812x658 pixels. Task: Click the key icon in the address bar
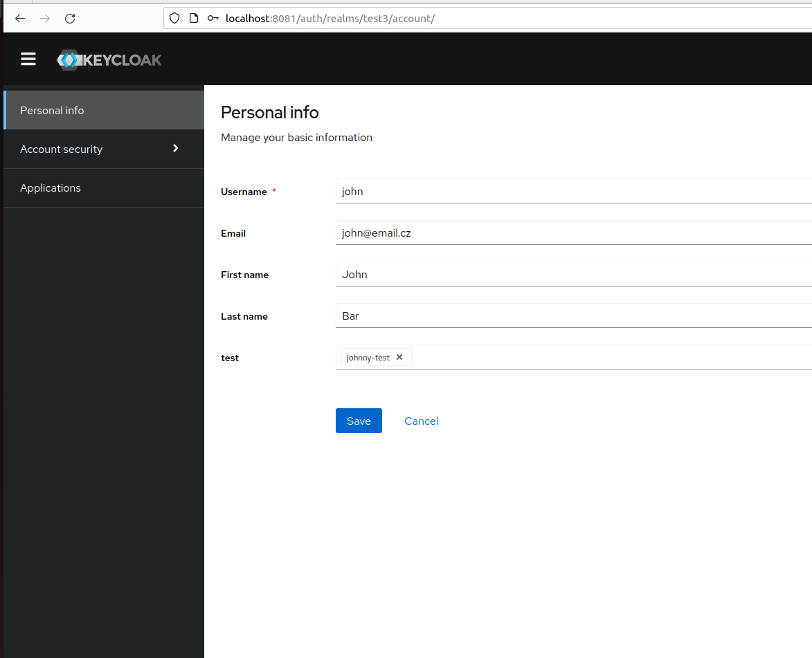tap(213, 18)
